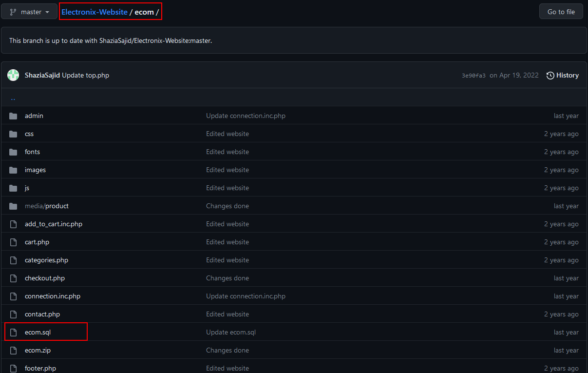Screen dimensions: 588x373
Task: Click the folder icon beside images
Action: pos(13,170)
